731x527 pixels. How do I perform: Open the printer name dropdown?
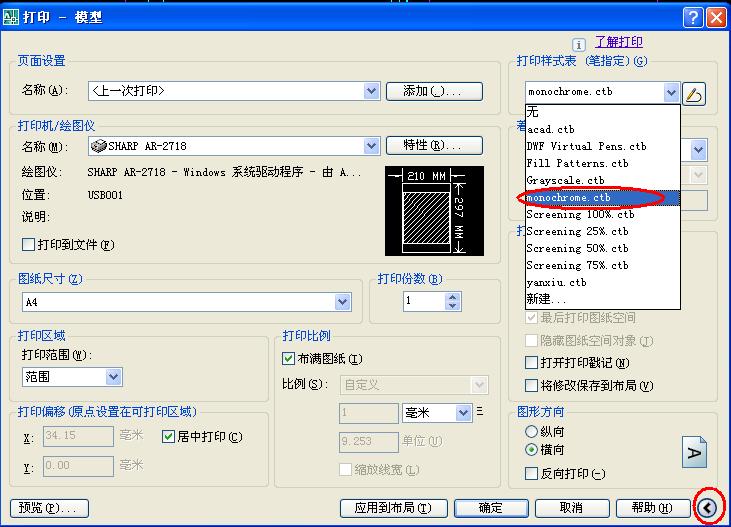coord(371,146)
